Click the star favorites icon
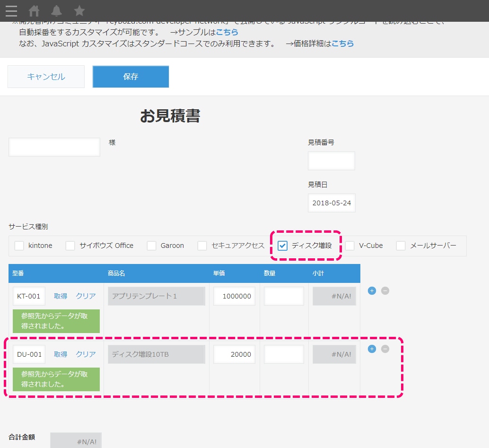The height and width of the screenshot is (448, 489). click(x=79, y=11)
